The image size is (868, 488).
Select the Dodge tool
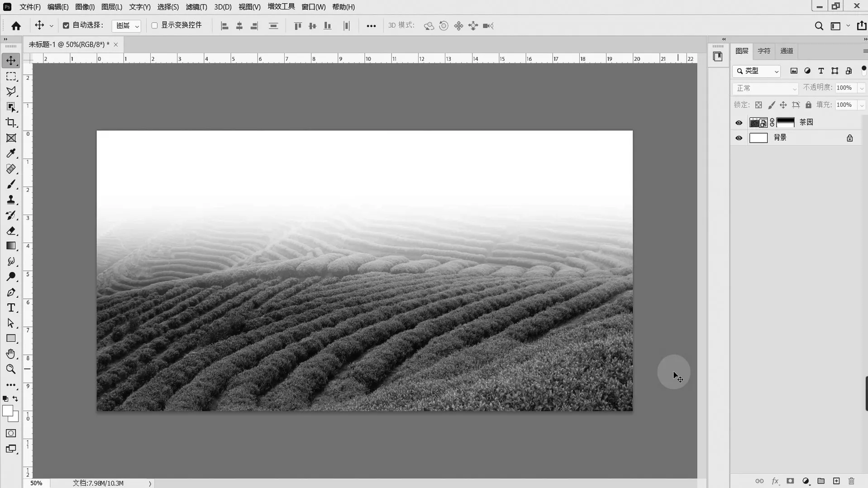click(11, 277)
